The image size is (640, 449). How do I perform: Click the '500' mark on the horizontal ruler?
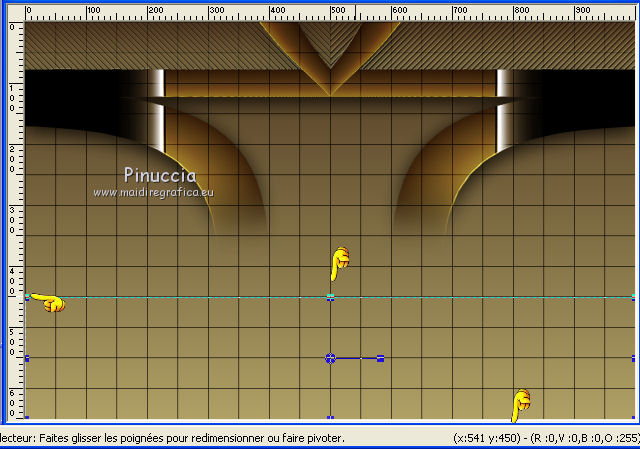pos(338,10)
